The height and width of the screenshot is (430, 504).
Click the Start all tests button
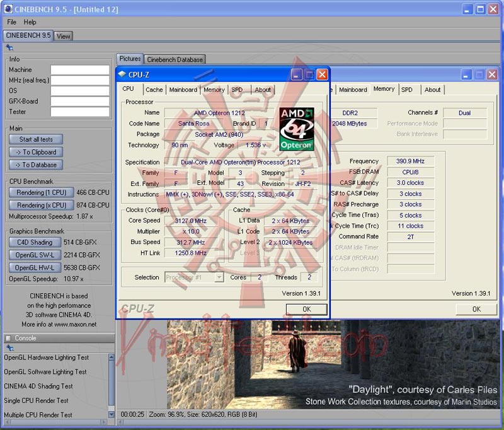click(x=36, y=139)
